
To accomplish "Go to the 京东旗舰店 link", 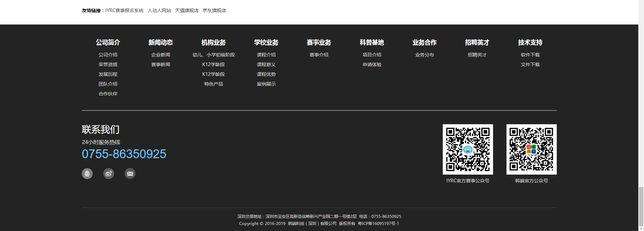I will 214,10.
